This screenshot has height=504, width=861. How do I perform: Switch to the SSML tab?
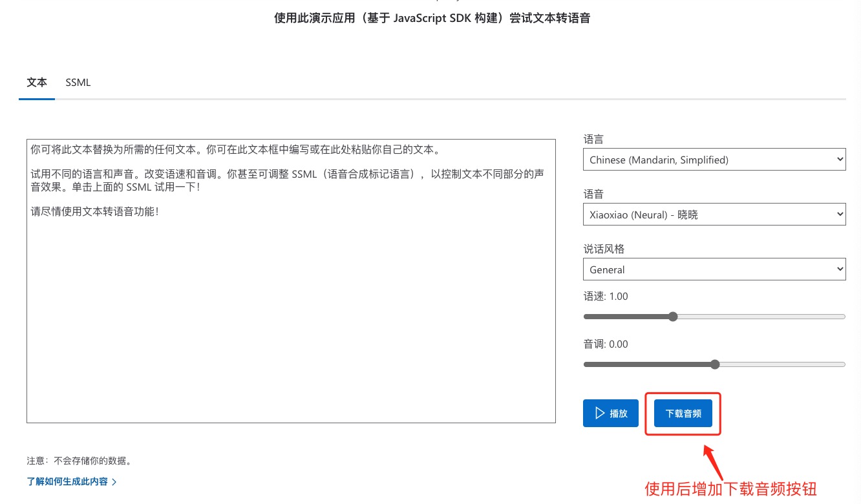pyautogui.click(x=78, y=82)
